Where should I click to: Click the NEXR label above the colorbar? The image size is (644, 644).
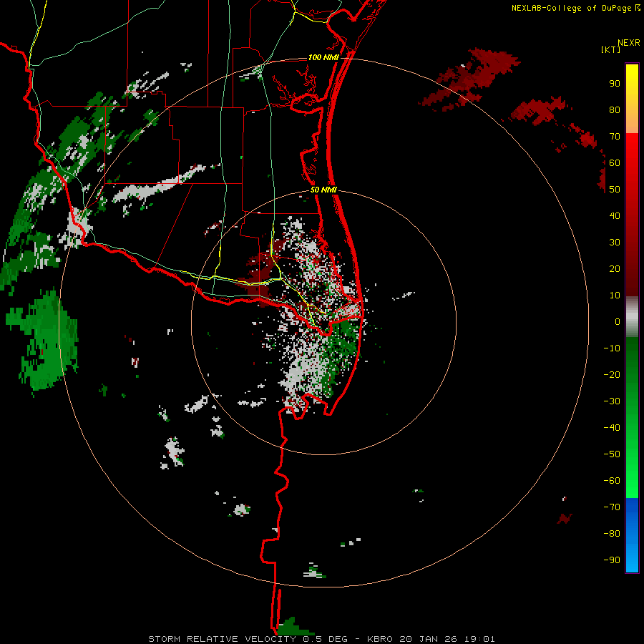pos(629,43)
